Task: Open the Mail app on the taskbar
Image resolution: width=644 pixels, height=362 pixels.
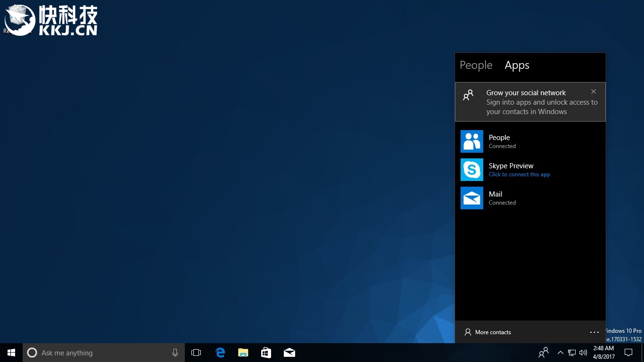Action: tap(289, 353)
